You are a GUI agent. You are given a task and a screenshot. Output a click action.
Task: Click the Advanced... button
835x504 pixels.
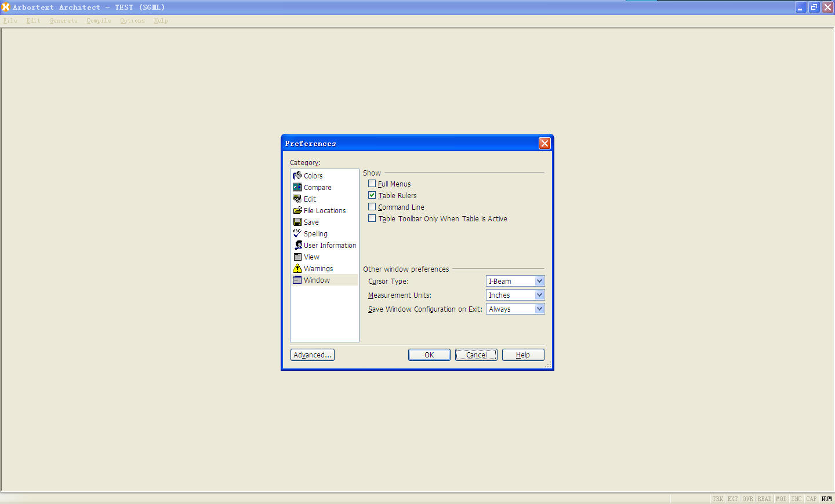point(313,355)
